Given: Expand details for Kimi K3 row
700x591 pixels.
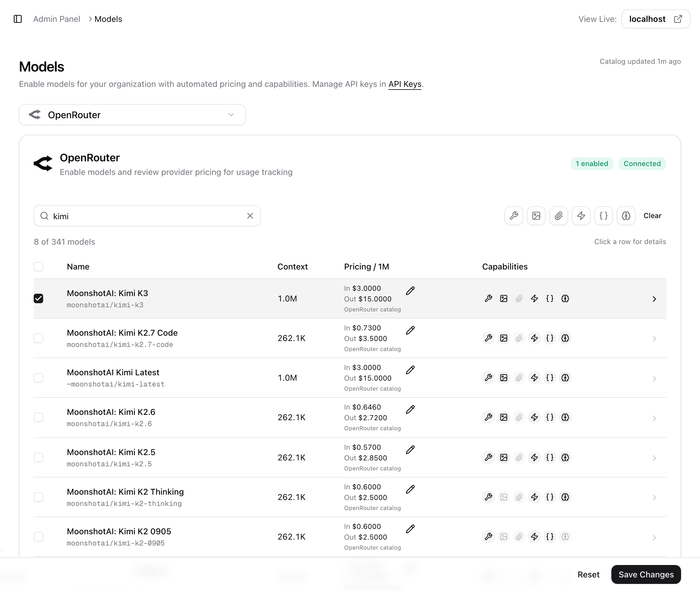Looking at the screenshot, I should (654, 299).
